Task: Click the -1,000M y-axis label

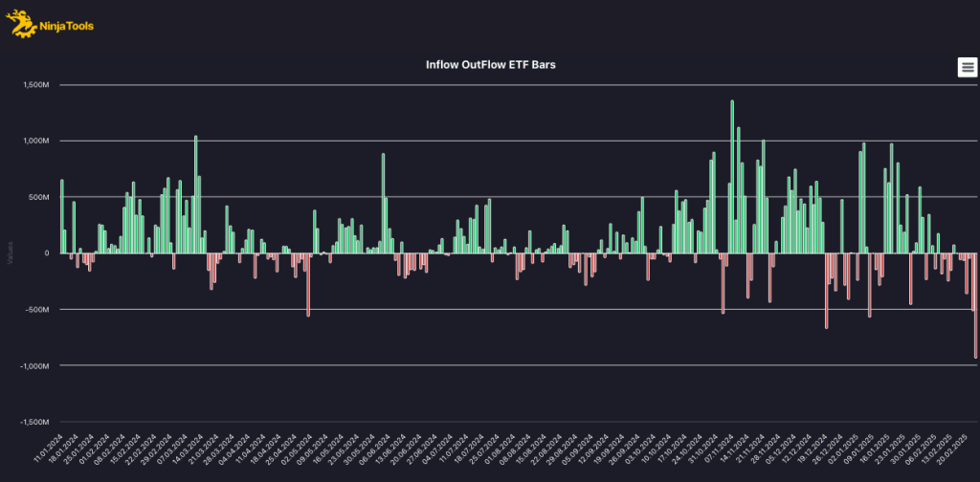Action: (34, 366)
